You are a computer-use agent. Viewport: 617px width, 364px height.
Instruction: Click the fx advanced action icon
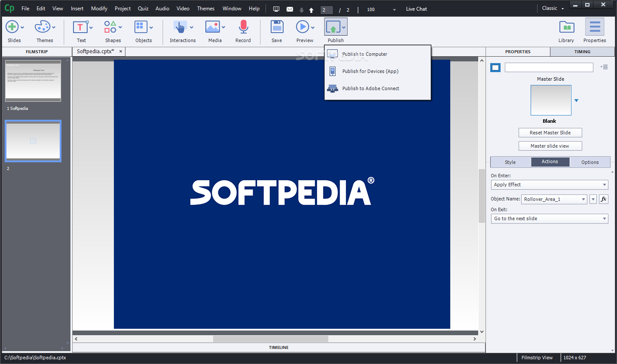click(x=604, y=199)
